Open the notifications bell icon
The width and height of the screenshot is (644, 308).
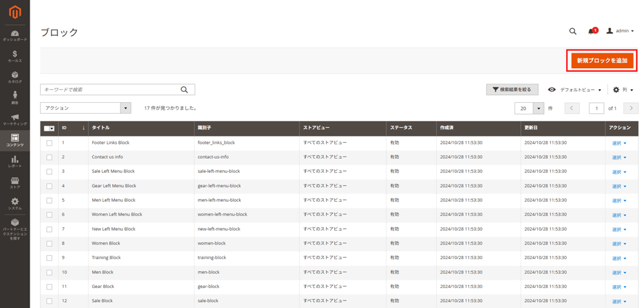click(x=591, y=31)
